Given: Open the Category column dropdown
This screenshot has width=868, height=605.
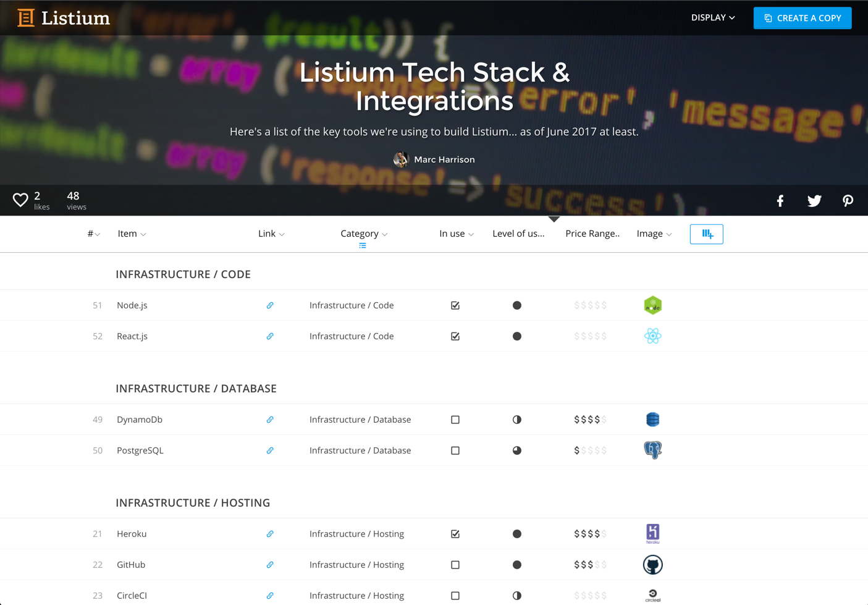Looking at the screenshot, I should click(x=364, y=234).
